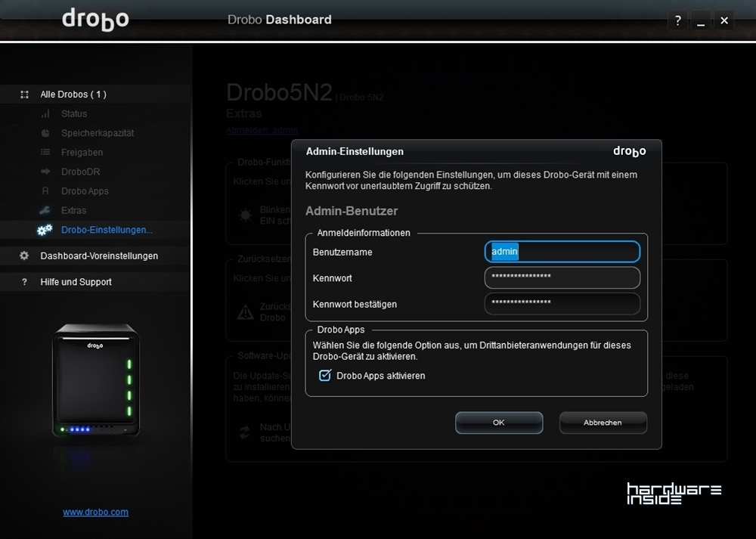Image resolution: width=756 pixels, height=539 pixels.
Task: Confirm admin settings with OK
Action: pos(499,423)
